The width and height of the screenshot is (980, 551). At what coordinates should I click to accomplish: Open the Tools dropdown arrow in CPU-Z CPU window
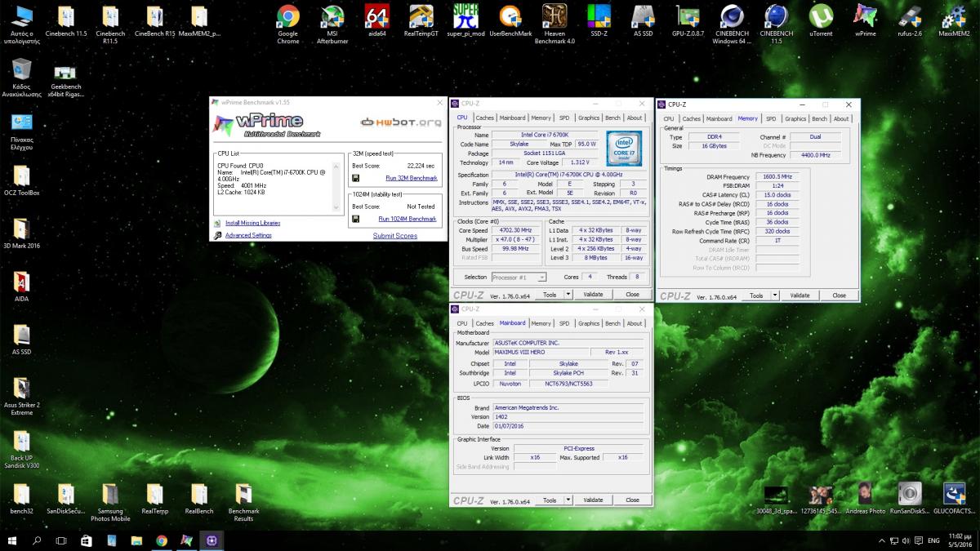coord(567,295)
